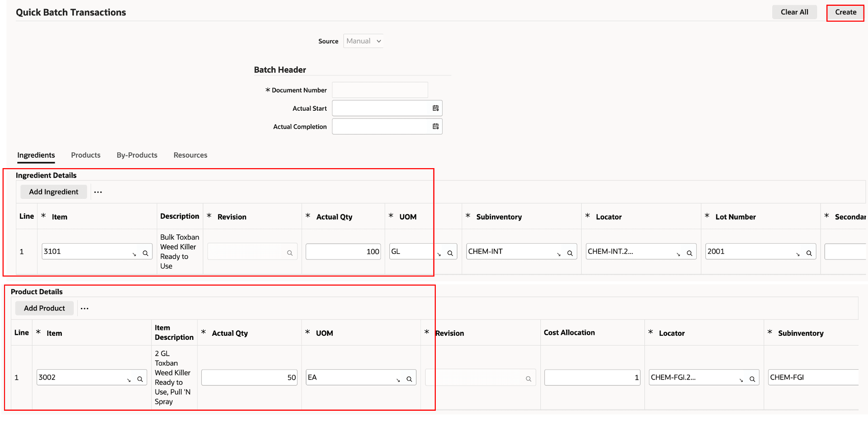Click the ingredient Lot Number search icon
This screenshot has width=868, height=423.
pos(809,254)
